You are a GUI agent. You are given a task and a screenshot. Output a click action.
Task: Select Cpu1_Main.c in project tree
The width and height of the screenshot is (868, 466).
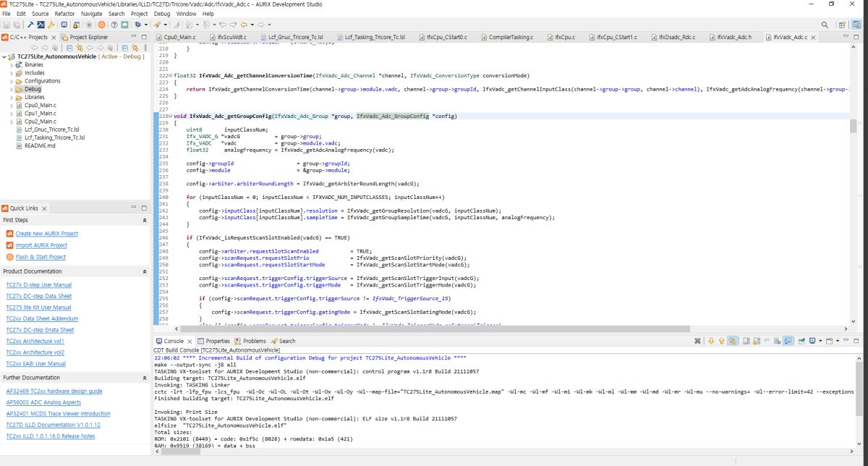point(40,113)
